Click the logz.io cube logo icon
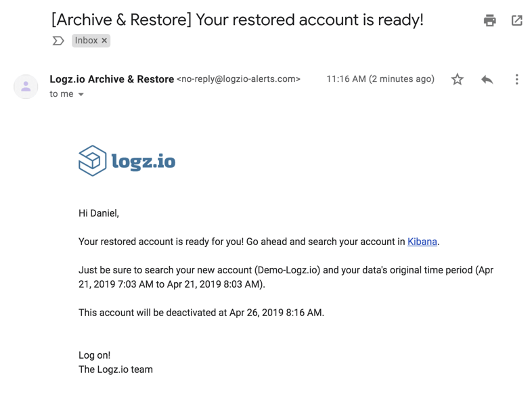 92,161
